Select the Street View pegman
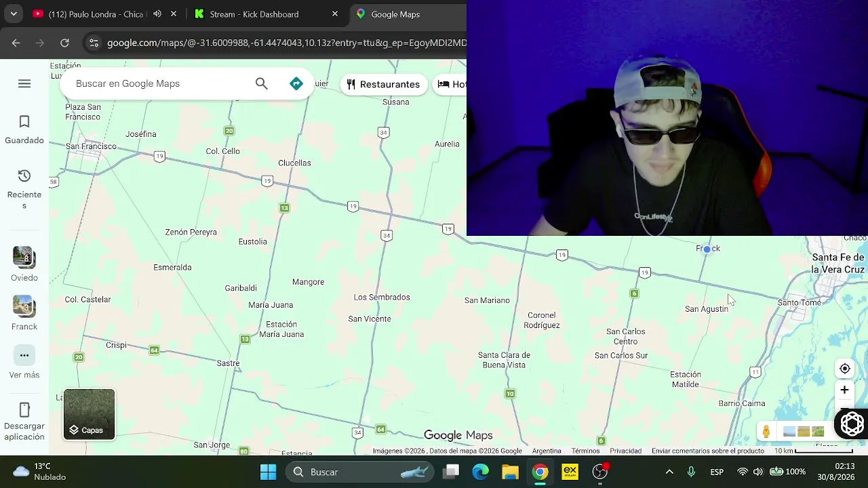868x488 pixels. (x=766, y=432)
